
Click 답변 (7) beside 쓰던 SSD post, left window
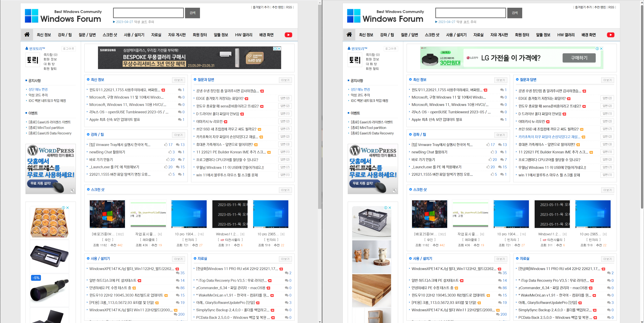click(x=285, y=129)
